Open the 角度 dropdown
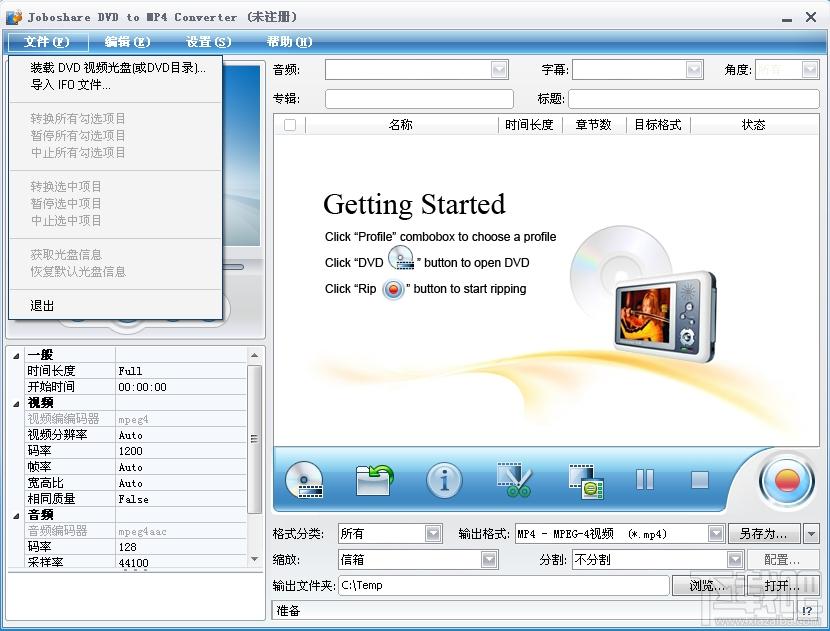Screen dimensions: 830x631 [810, 69]
